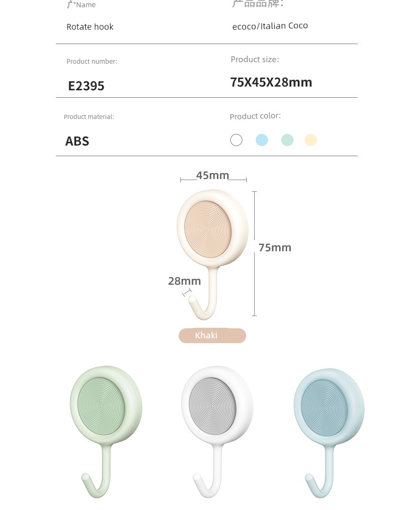Click the 28mm hook depth label

(x=184, y=281)
